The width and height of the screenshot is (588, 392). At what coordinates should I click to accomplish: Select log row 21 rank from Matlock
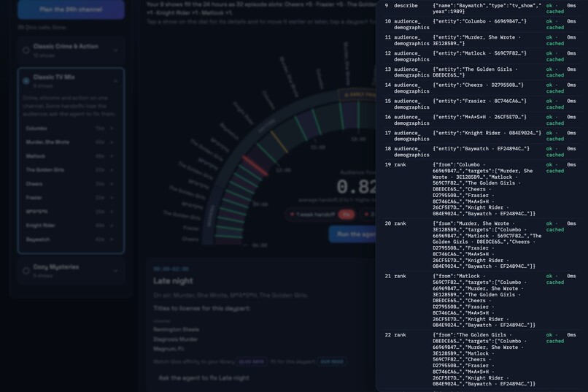click(x=481, y=301)
